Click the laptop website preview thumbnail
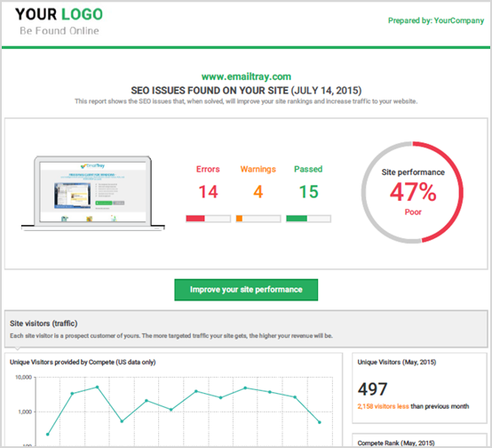This screenshot has width=492, height=448. 93,193
